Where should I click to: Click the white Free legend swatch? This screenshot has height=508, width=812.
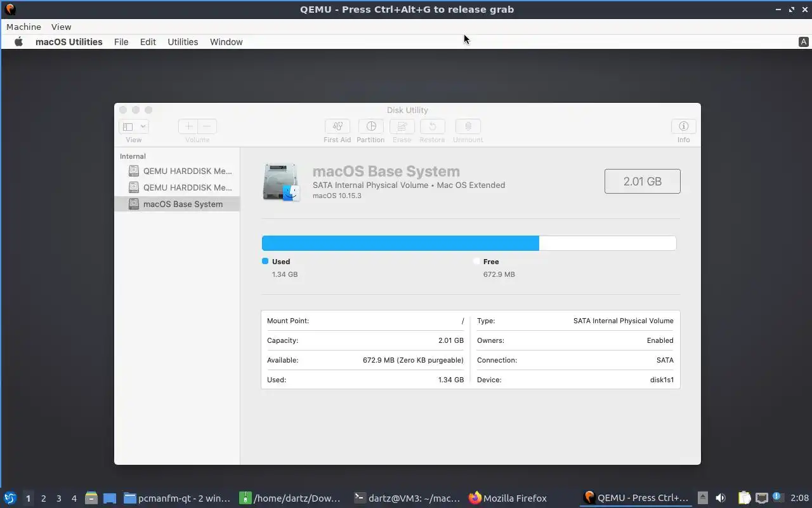tap(476, 261)
